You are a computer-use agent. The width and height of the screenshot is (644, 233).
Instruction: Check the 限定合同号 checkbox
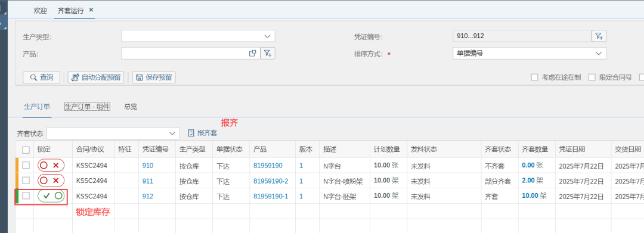coord(592,77)
